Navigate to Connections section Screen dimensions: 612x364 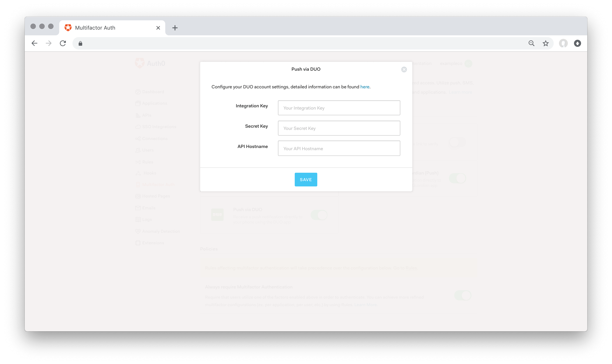pyautogui.click(x=155, y=138)
